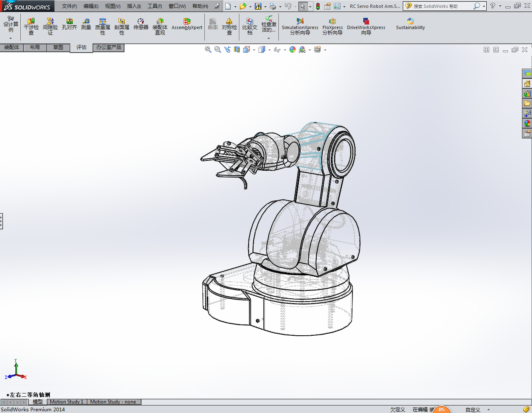Activate the Section View icon

(237, 49)
